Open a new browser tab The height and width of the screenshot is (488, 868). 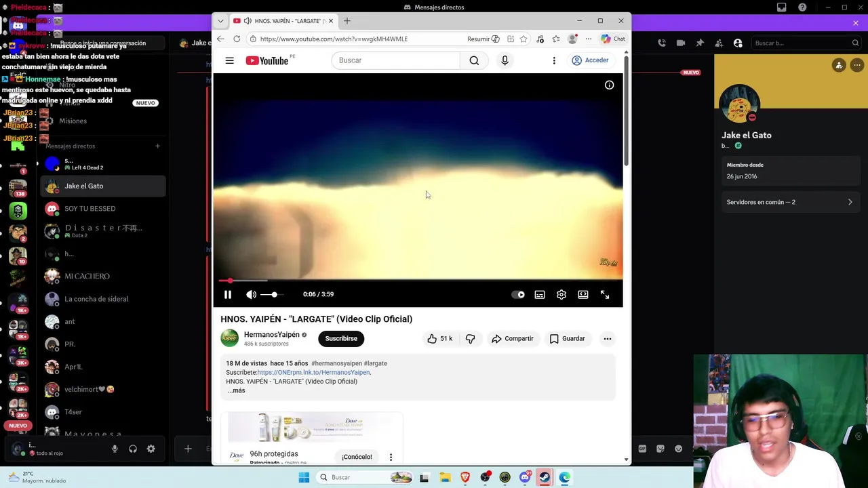347,21
